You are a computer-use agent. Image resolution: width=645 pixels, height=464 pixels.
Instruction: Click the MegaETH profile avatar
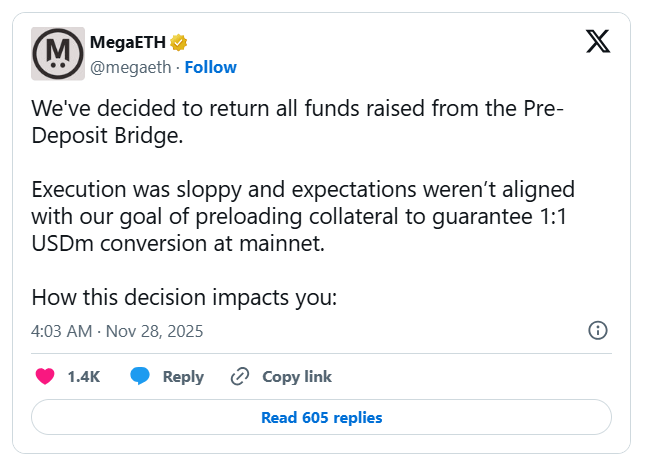58,54
